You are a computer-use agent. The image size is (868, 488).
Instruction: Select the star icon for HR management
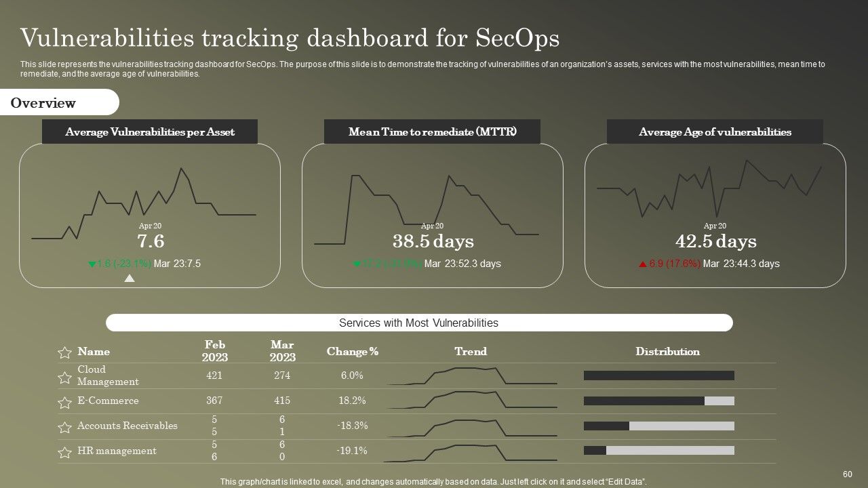click(64, 453)
